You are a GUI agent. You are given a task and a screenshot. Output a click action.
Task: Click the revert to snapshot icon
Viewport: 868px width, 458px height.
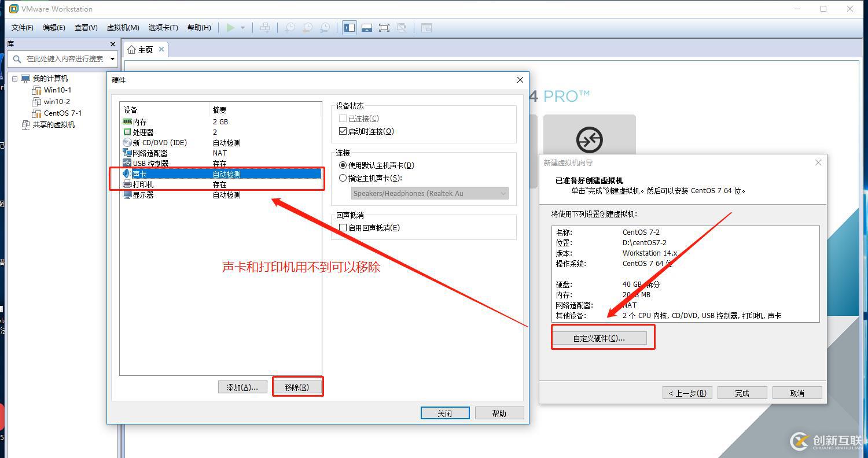click(x=308, y=28)
